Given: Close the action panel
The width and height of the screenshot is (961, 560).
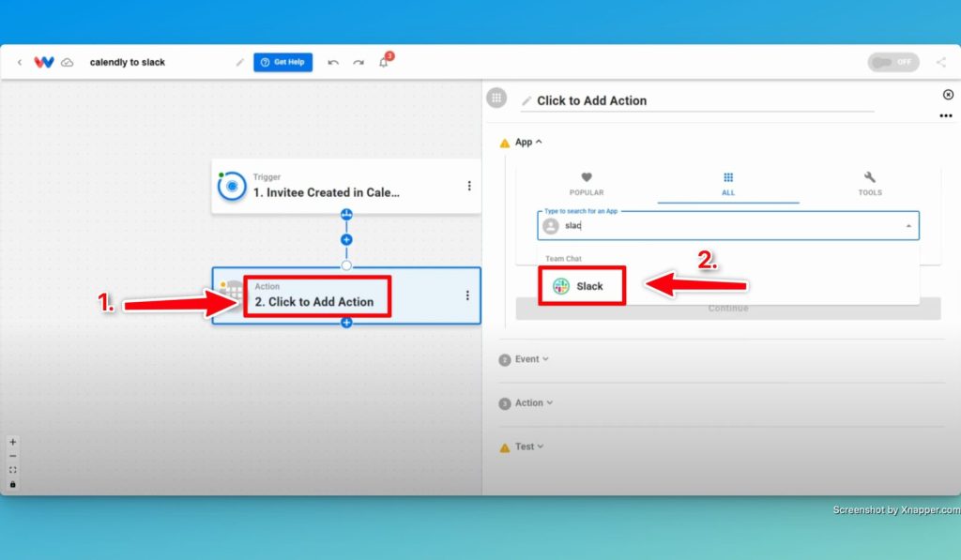Looking at the screenshot, I should [x=948, y=95].
